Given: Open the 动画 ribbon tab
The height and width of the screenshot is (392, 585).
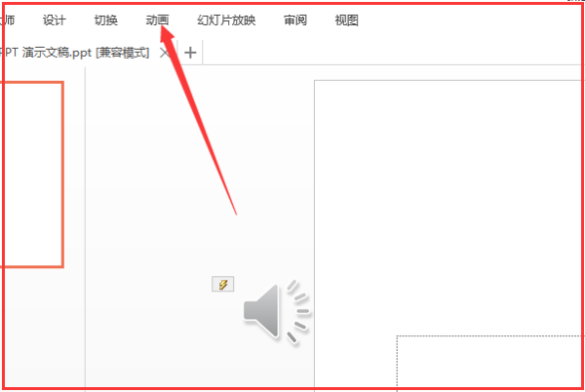Looking at the screenshot, I should [157, 20].
